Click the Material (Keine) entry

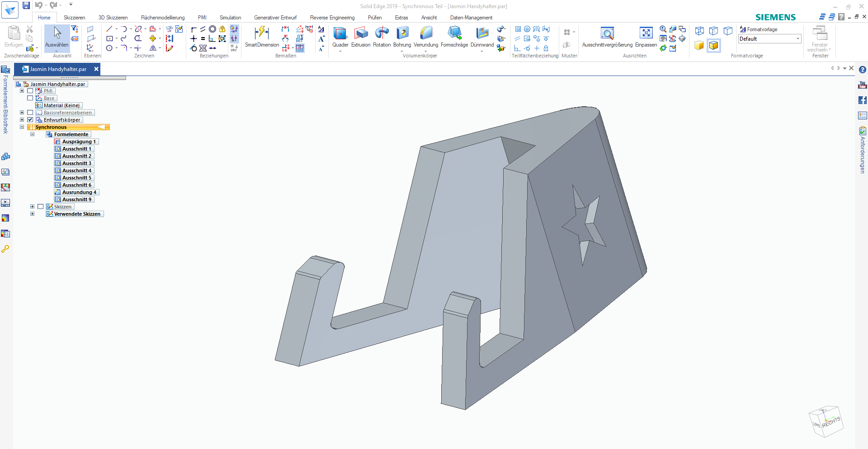[x=59, y=105]
